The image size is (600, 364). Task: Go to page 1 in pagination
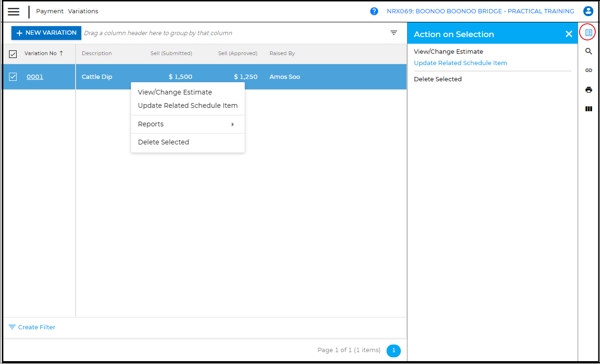click(x=394, y=351)
